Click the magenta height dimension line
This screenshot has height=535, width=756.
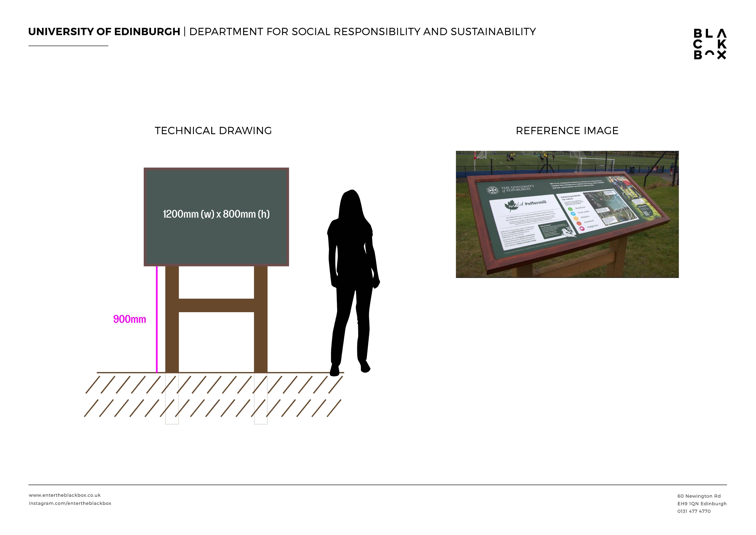(x=157, y=319)
